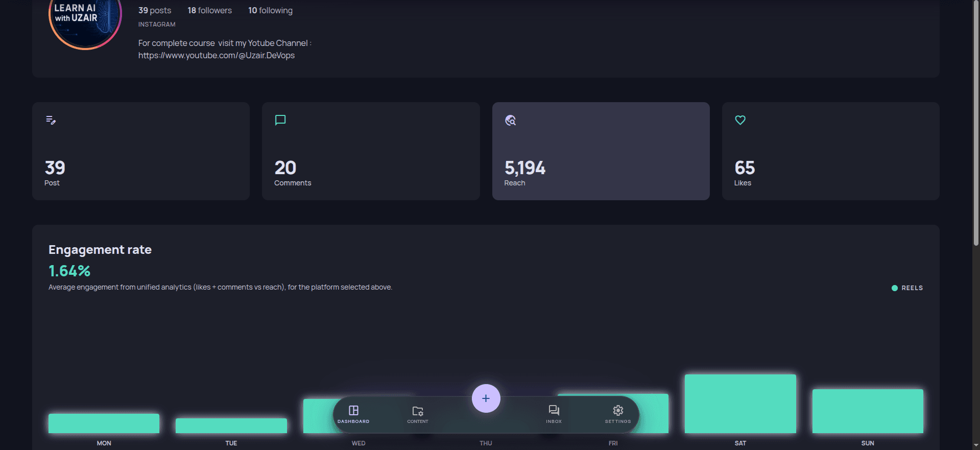Click the MON bar in engagement chart
Screen dimensions: 980x450
pos(104,423)
